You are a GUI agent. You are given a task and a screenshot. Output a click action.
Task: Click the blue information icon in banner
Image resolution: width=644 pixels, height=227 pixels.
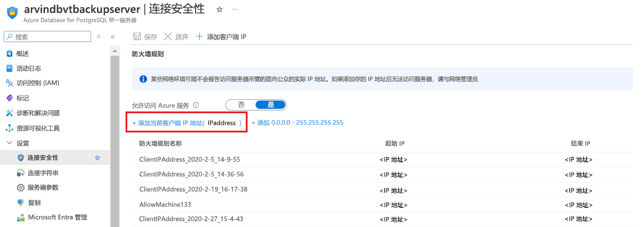point(144,79)
